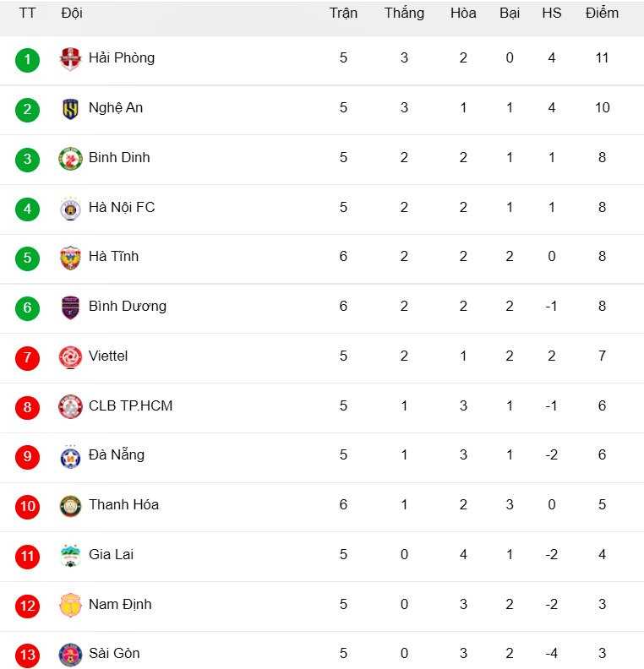Click the Hà Nội FC crest

pos(70,208)
